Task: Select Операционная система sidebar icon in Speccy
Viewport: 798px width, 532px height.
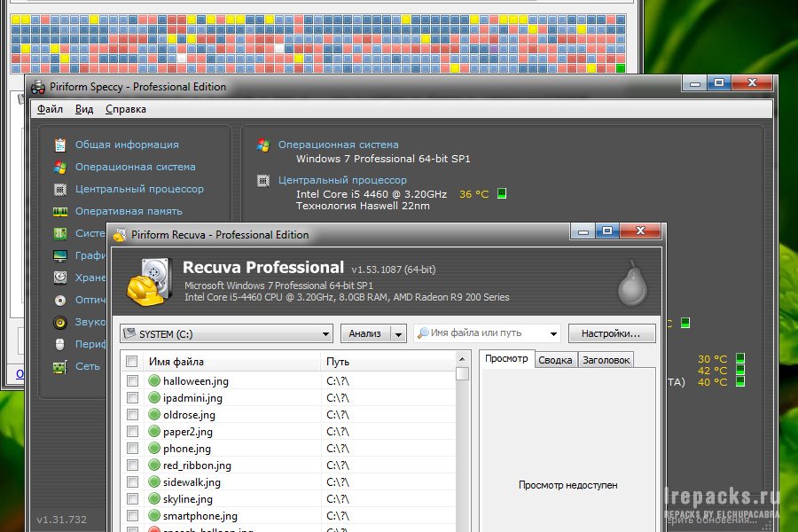Action: 60,167
